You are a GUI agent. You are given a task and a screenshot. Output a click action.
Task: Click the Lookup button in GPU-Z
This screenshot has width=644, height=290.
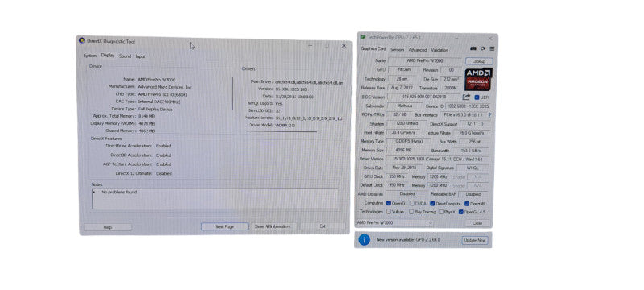tap(479, 60)
